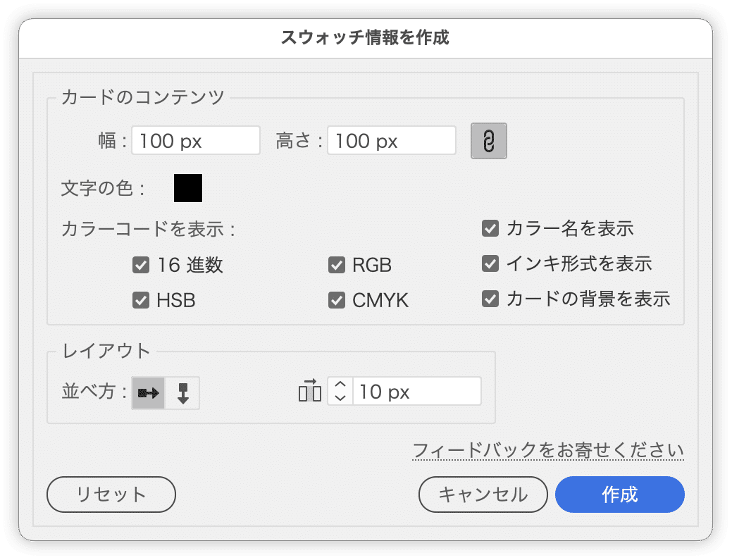Screen dimensions: 732x560
Task: Click the カラーコードを表示 label
Action: 149,229
